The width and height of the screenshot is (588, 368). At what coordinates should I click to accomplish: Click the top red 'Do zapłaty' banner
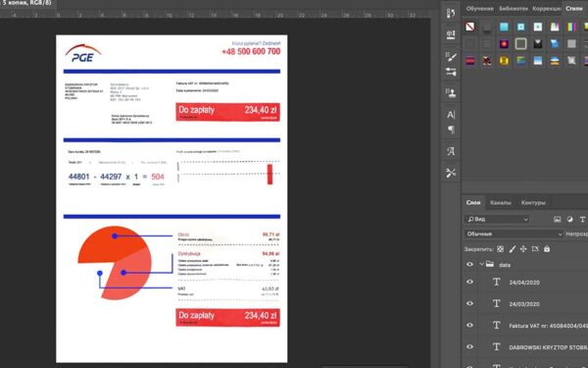click(227, 112)
